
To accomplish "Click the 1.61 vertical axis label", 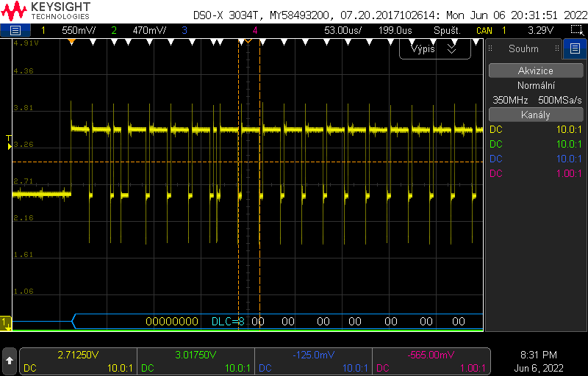I will click(x=24, y=254).
